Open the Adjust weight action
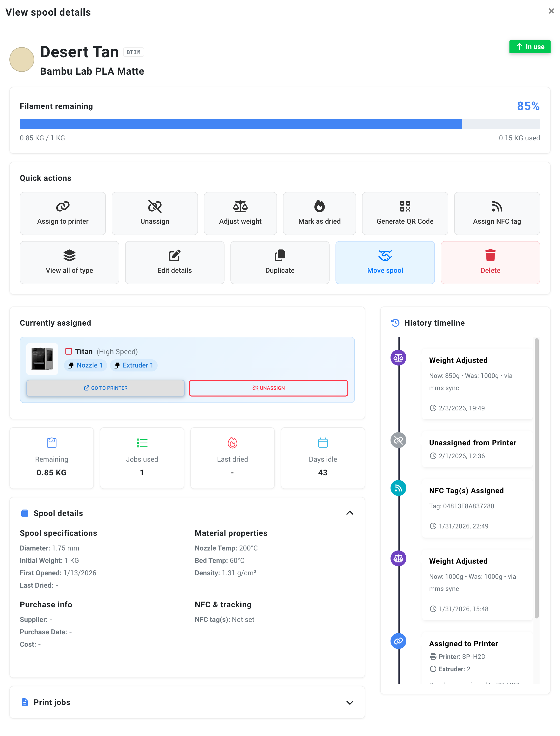The width and height of the screenshot is (560, 736). click(240, 213)
